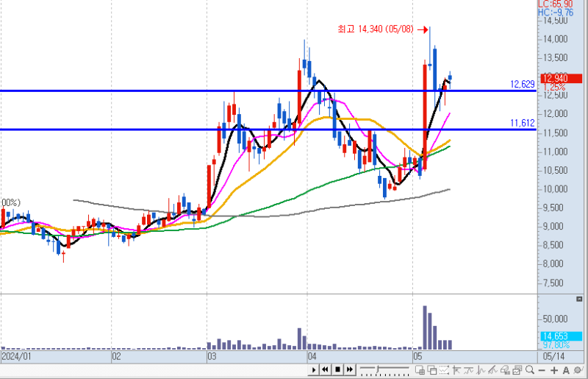Zoom in using the plus icon
Image resolution: width=588 pixels, height=379 pixels.
(554, 369)
